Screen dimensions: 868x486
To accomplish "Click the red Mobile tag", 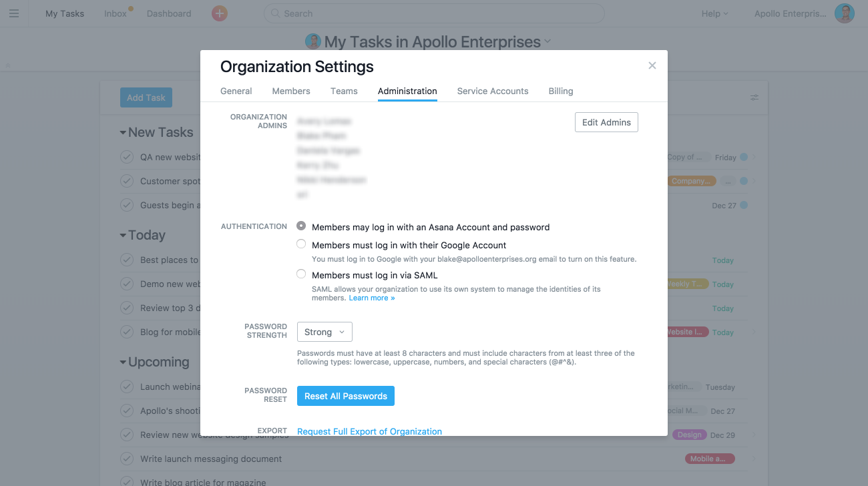I will coord(710,459).
